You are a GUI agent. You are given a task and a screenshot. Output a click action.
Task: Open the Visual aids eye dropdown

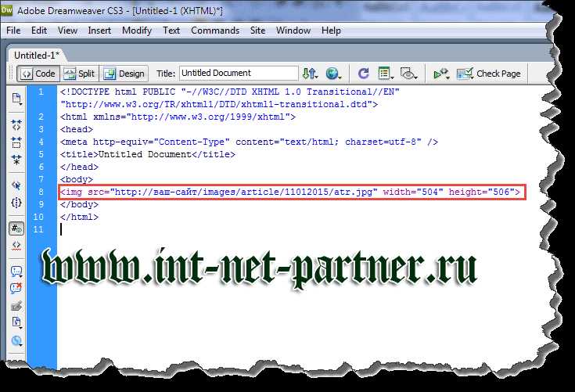[408, 74]
